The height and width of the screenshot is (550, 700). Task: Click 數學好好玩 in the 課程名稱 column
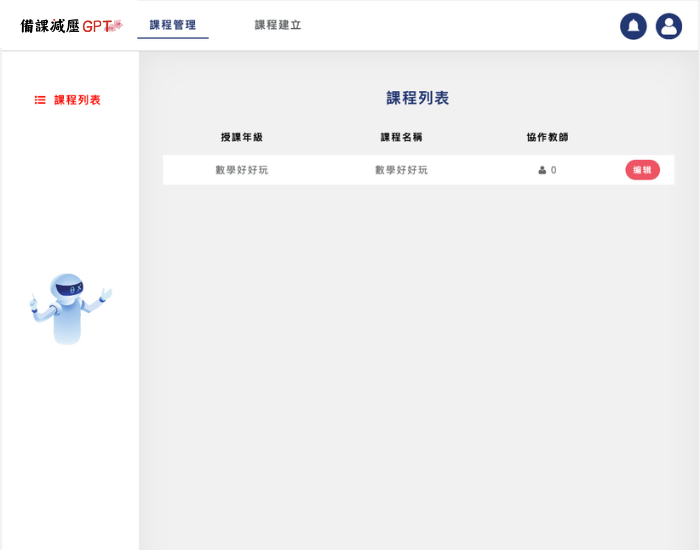click(x=402, y=170)
